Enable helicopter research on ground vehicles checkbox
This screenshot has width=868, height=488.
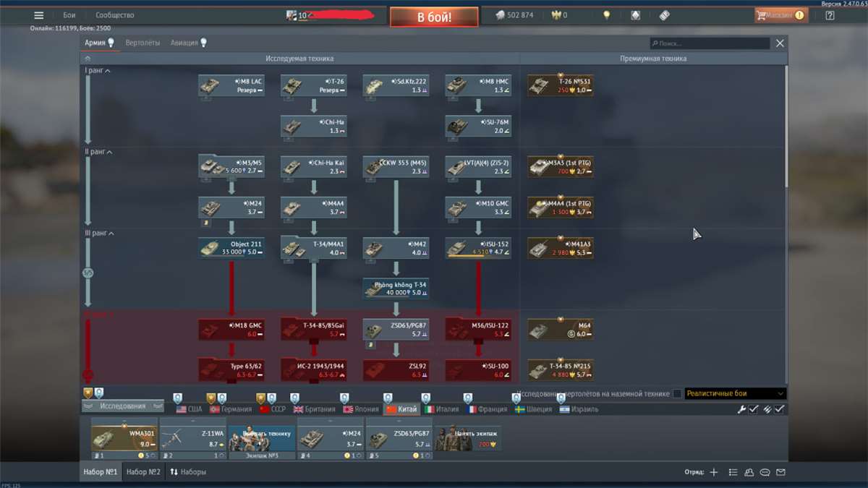[x=678, y=393]
